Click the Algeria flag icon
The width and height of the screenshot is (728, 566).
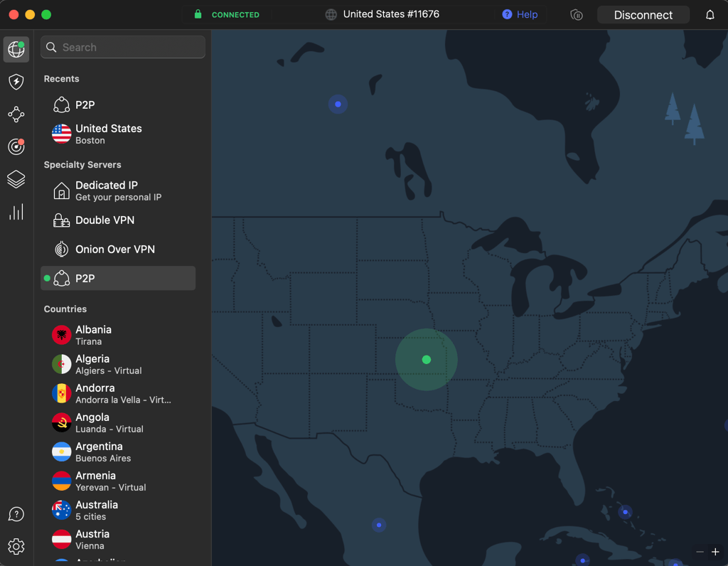61,365
